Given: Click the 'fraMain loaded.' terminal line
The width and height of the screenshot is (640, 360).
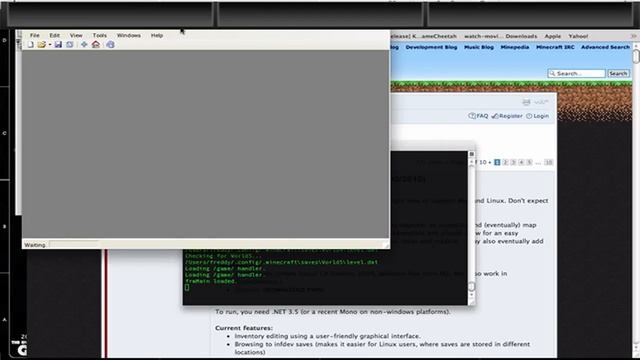Looking at the screenshot, I should (211, 281).
